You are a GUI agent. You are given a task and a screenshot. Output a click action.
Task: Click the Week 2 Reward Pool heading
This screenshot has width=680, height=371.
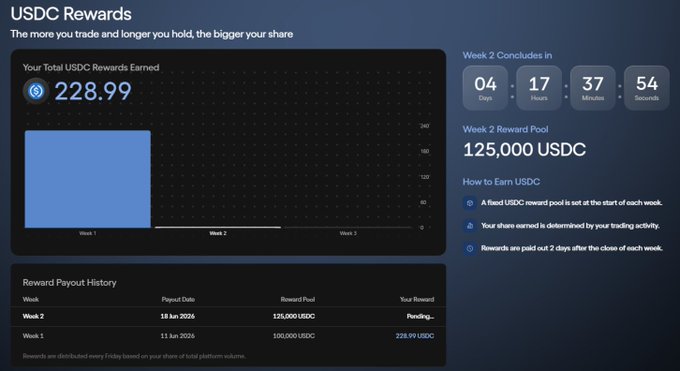point(505,129)
